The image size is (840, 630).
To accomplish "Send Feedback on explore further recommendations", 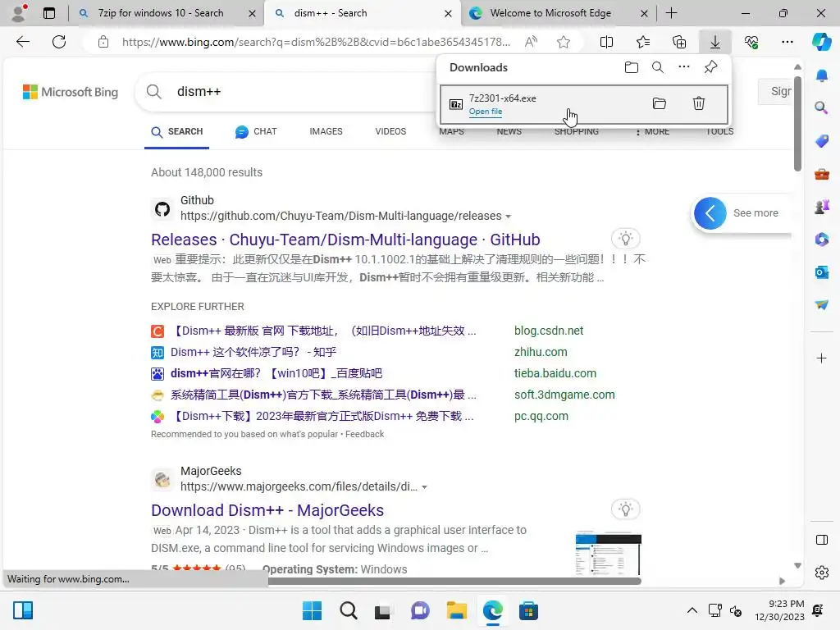I will point(364,434).
